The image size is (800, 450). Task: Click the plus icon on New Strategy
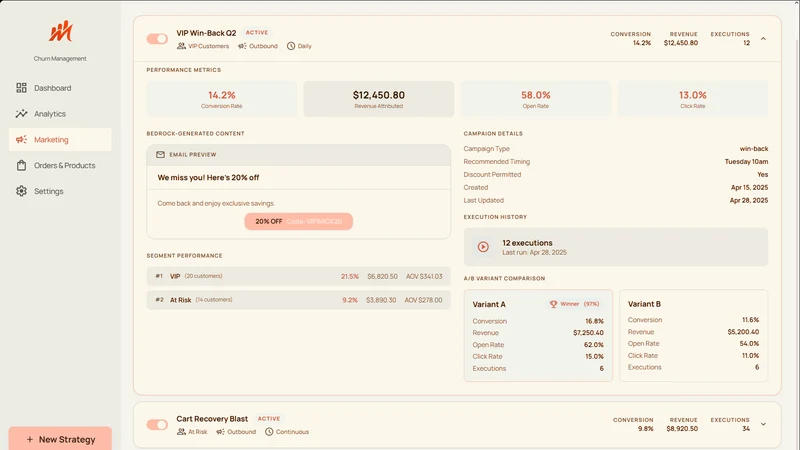point(30,439)
